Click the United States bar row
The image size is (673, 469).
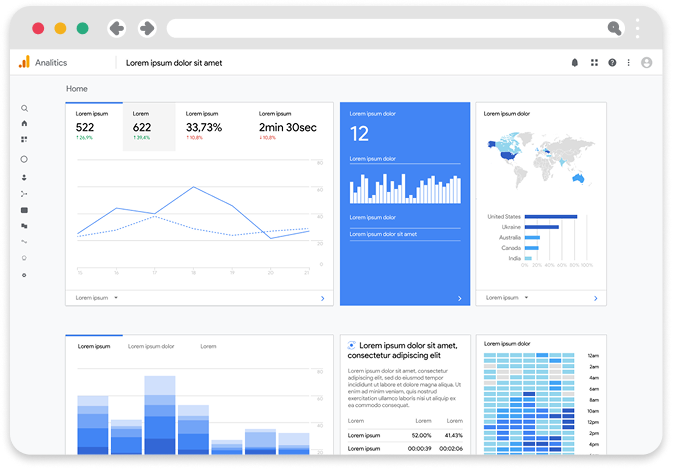tap(532, 217)
